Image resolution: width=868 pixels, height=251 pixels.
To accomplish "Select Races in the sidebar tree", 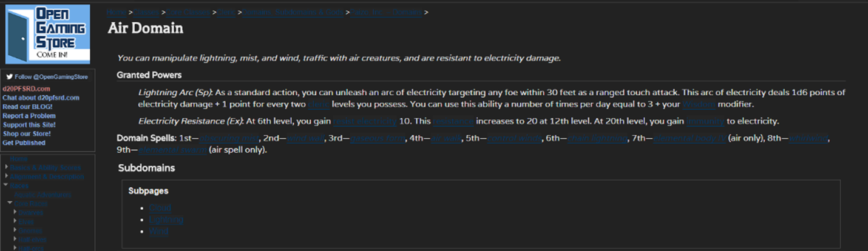I will (x=19, y=186).
